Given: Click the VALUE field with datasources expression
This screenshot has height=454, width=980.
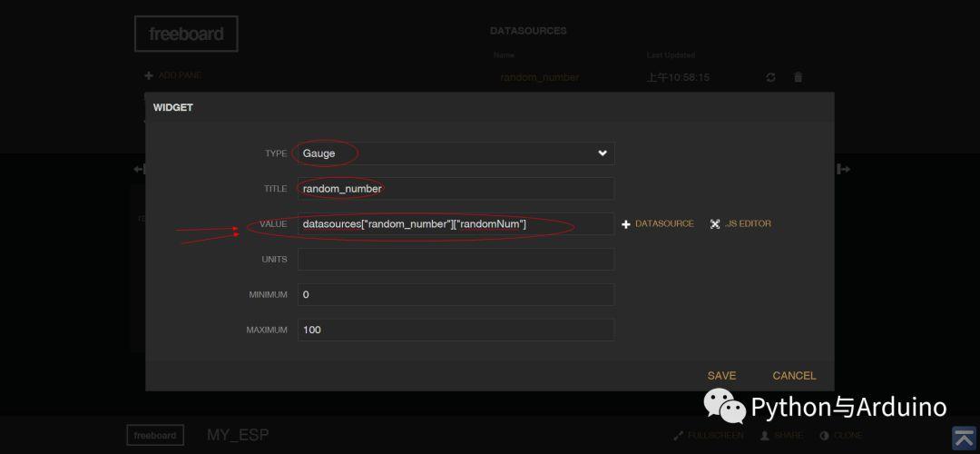Looking at the screenshot, I should pyautogui.click(x=456, y=224).
